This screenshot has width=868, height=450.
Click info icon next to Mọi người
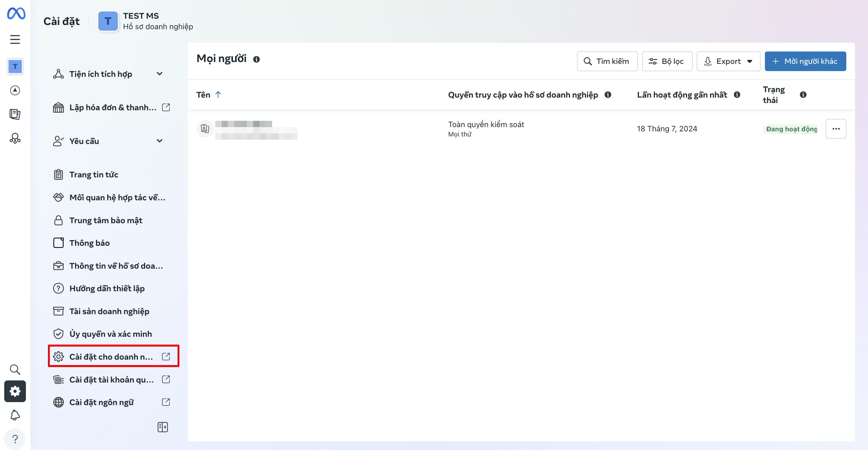[x=256, y=59]
